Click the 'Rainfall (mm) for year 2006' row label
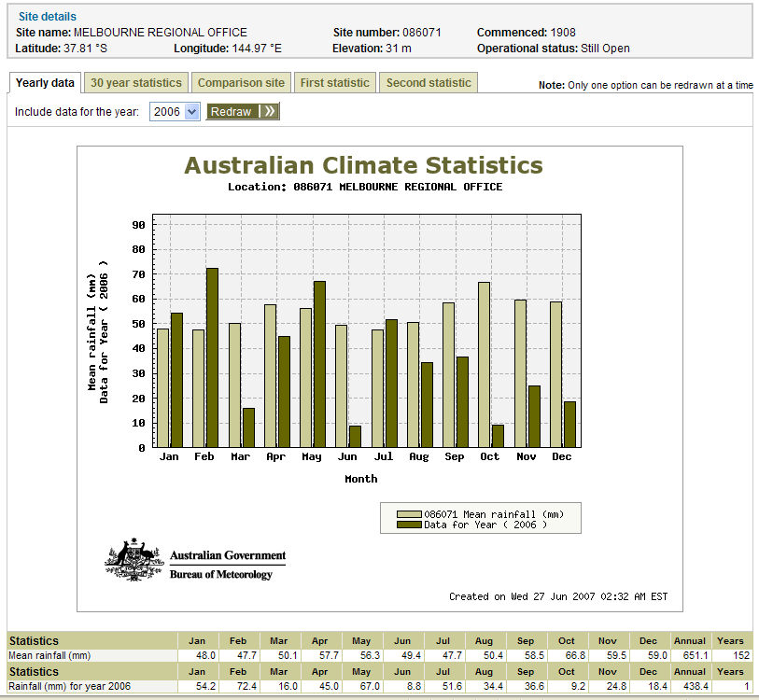The height and width of the screenshot is (700, 759). (x=70, y=686)
